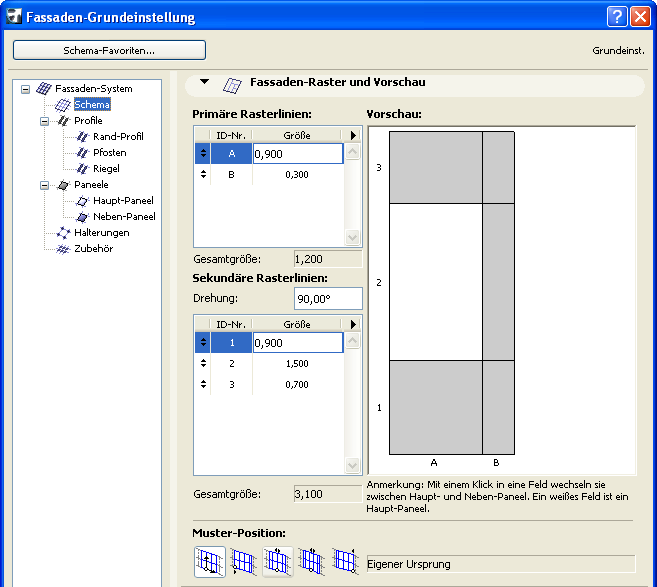Select the custom origin pattern position icon
Screen dimensions: 657x587
pos(210,562)
